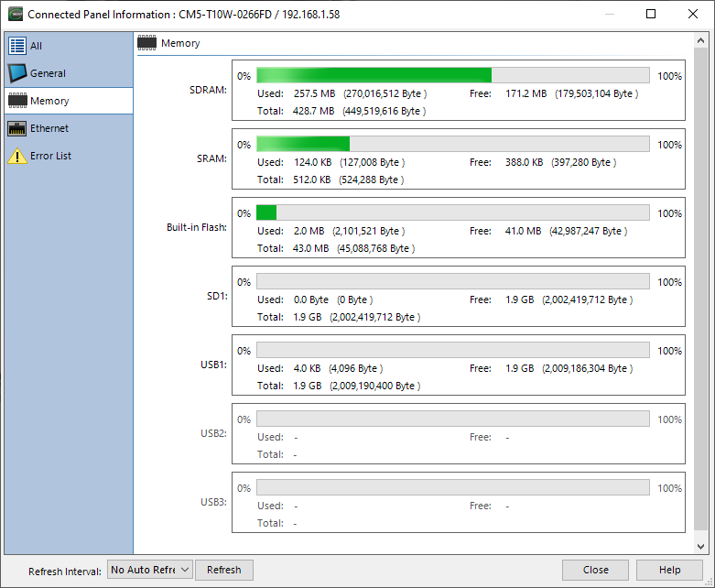
Task: Click the Memory header chip icon
Action: (x=146, y=43)
